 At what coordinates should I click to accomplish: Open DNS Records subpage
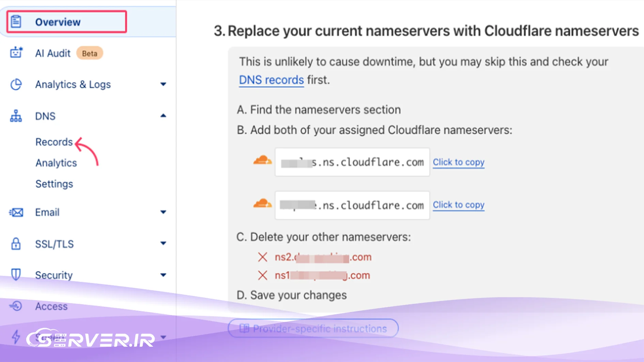[54, 142]
